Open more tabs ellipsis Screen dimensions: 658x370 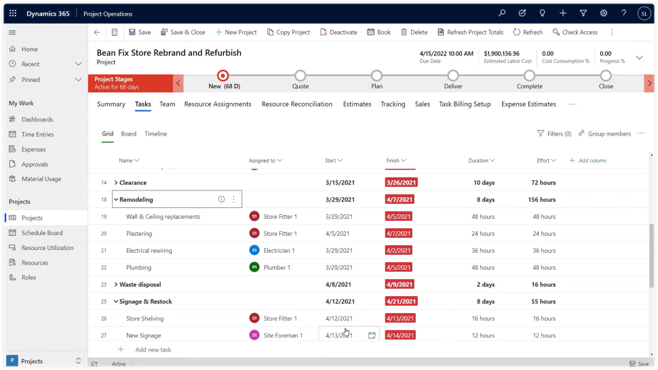572,104
